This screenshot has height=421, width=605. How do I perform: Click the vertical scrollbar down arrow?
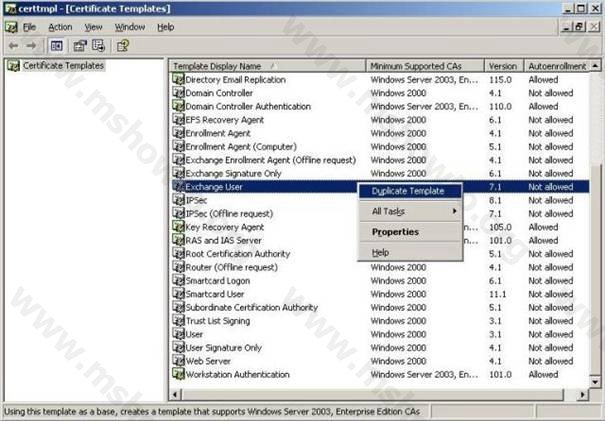coord(595,382)
